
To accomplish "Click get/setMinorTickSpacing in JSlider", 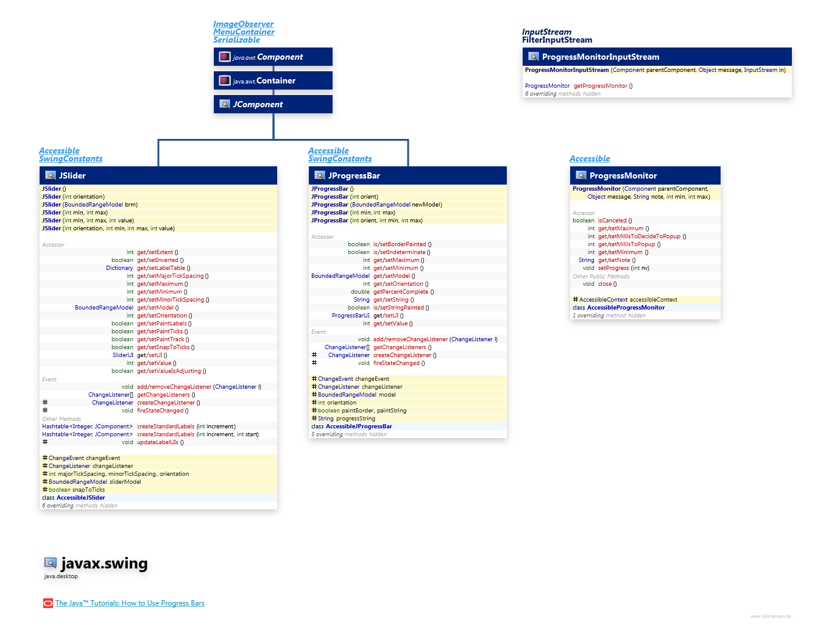I will pyautogui.click(x=171, y=300).
